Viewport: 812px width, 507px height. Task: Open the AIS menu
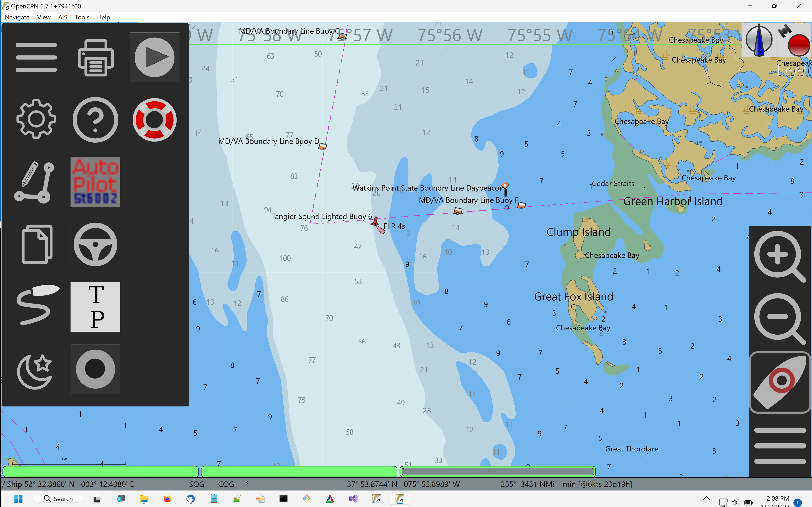coord(63,17)
